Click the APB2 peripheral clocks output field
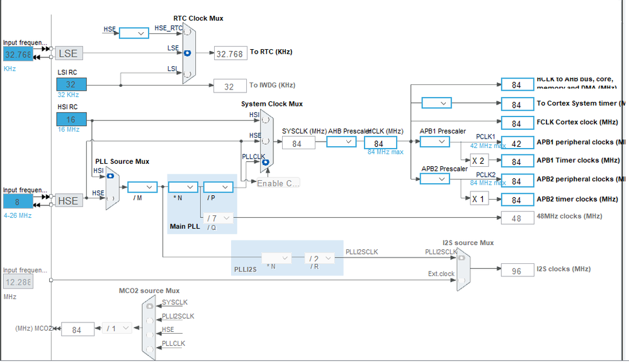Image resolution: width=629 pixels, height=364 pixels. (x=518, y=181)
